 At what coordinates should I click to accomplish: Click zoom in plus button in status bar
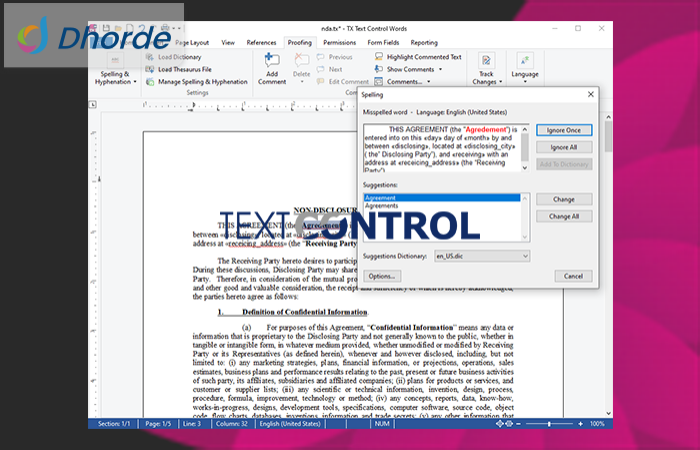coord(581,424)
